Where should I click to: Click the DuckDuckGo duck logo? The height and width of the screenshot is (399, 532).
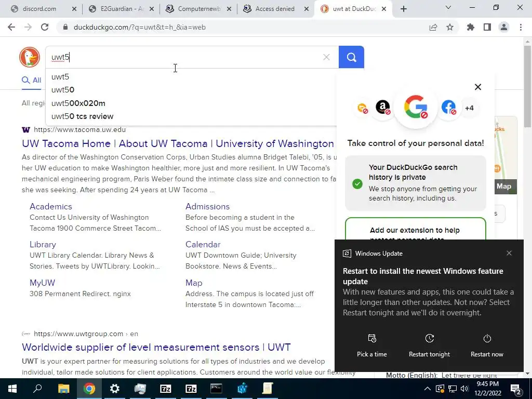coord(30,57)
